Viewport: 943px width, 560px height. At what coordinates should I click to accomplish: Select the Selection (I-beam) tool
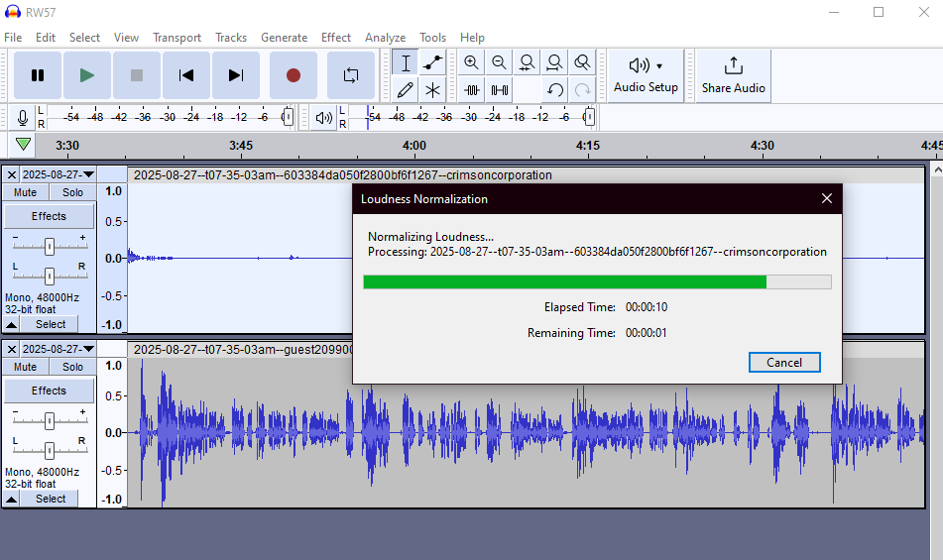point(406,62)
